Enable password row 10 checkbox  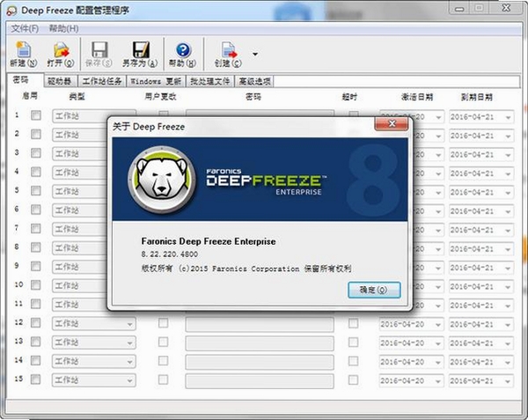[36, 285]
